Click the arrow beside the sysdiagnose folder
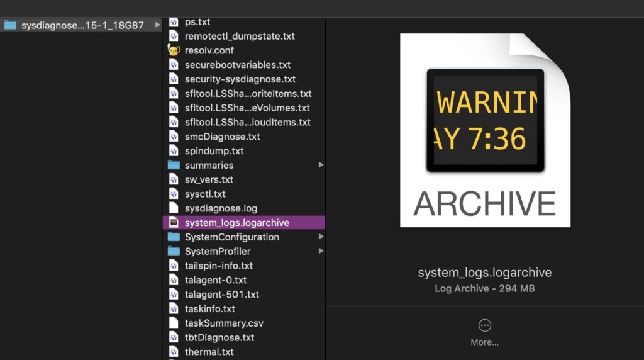644x360 pixels. point(158,25)
